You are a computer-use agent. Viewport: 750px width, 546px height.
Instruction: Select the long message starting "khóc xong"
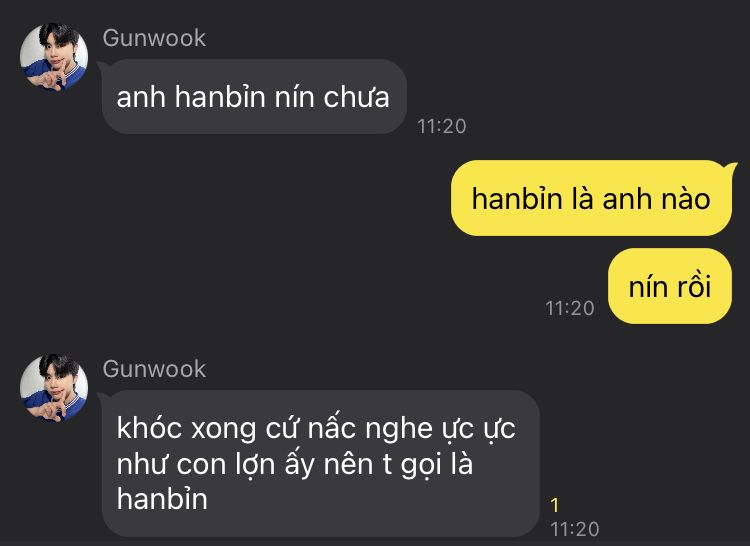point(321,463)
